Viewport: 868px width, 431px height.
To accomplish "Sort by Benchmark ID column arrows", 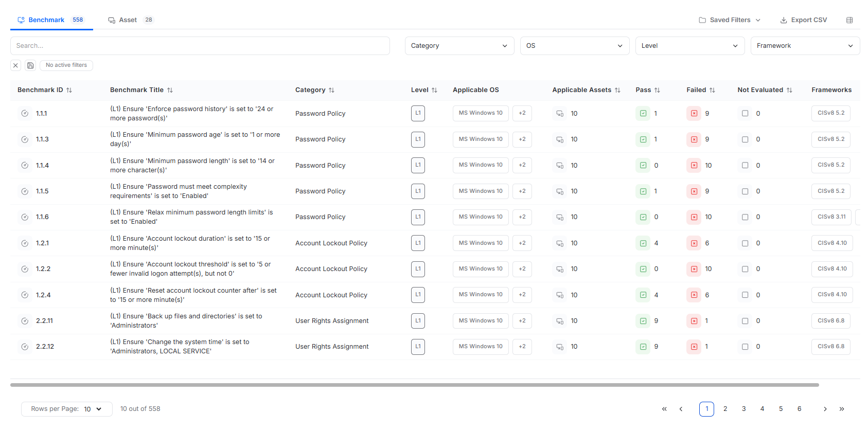I will tap(69, 90).
